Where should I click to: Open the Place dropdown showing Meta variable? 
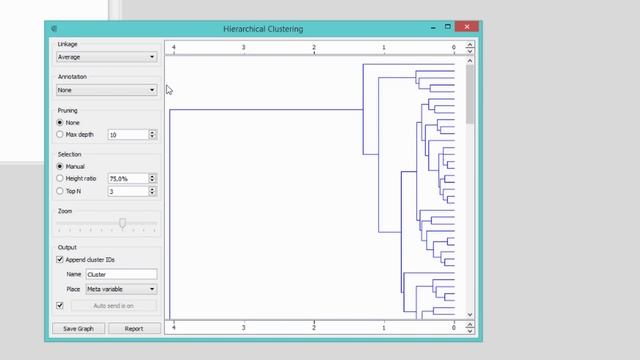click(x=121, y=289)
